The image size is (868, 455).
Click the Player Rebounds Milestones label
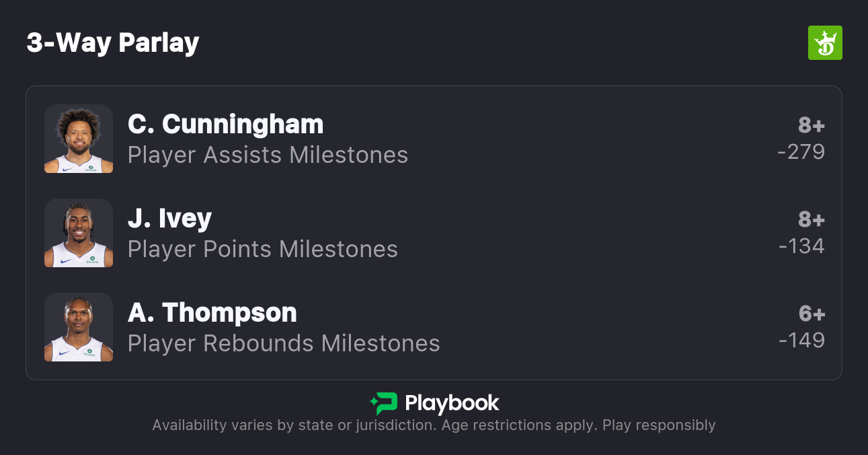coord(284,343)
